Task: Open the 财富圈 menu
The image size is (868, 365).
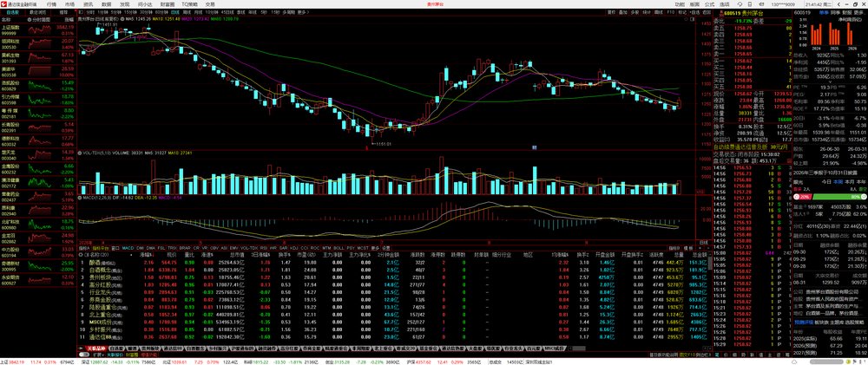Action: point(168,3)
